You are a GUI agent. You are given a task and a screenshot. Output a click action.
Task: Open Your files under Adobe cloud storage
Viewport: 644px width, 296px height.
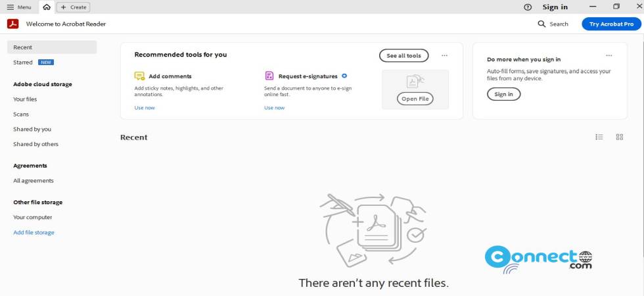coord(25,99)
